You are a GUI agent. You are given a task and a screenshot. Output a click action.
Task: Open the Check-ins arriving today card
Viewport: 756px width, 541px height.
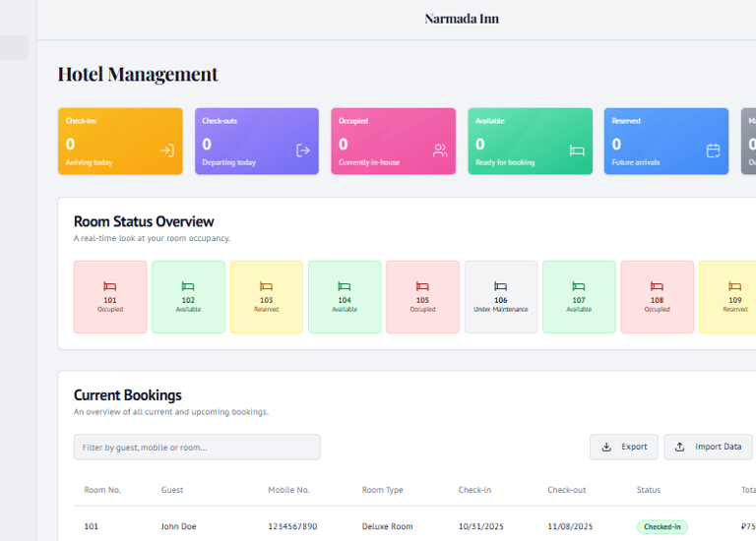pyautogui.click(x=120, y=141)
